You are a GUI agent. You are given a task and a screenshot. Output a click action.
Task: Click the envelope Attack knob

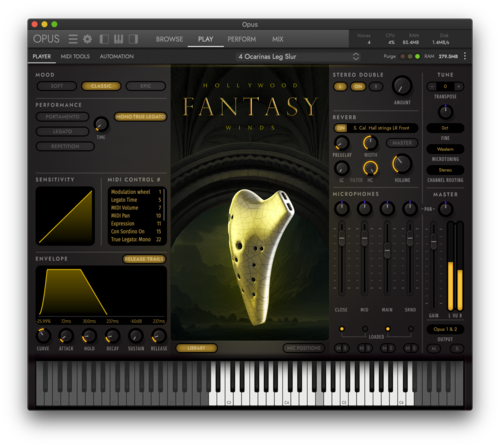pyautogui.click(x=66, y=336)
